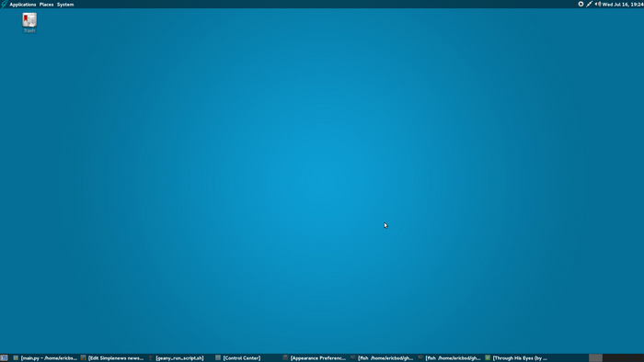Open the clock showing Wed Jul 16

pyautogui.click(x=623, y=5)
